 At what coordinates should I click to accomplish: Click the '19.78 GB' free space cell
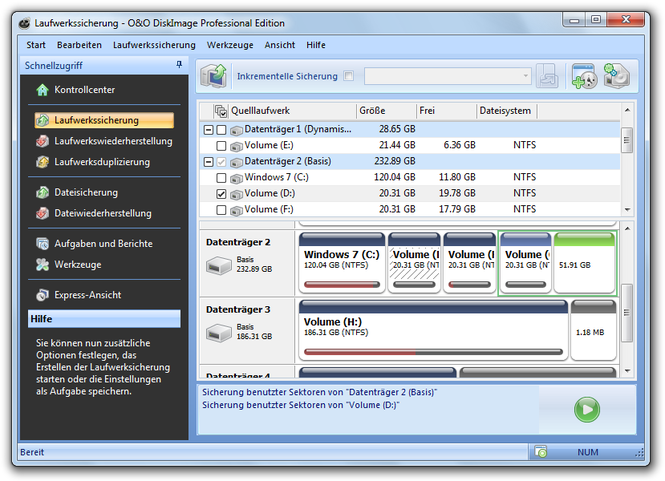coord(457,193)
